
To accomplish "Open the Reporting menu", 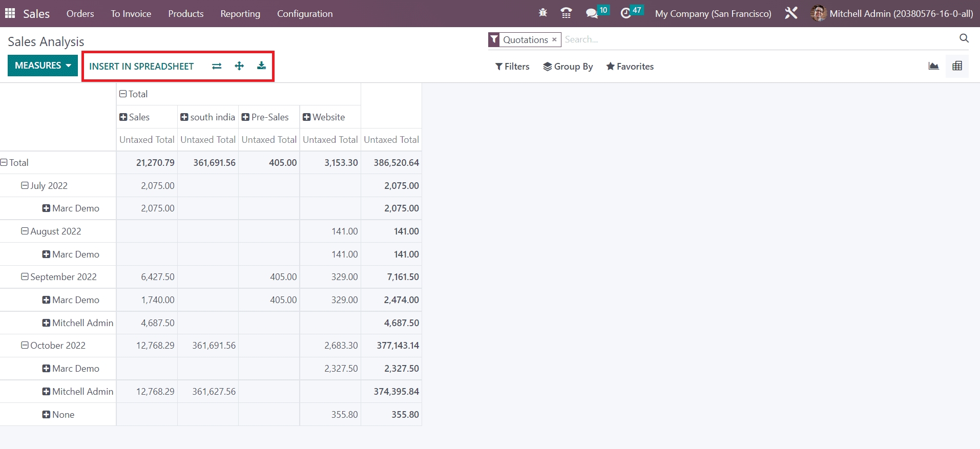I will (240, 14).
